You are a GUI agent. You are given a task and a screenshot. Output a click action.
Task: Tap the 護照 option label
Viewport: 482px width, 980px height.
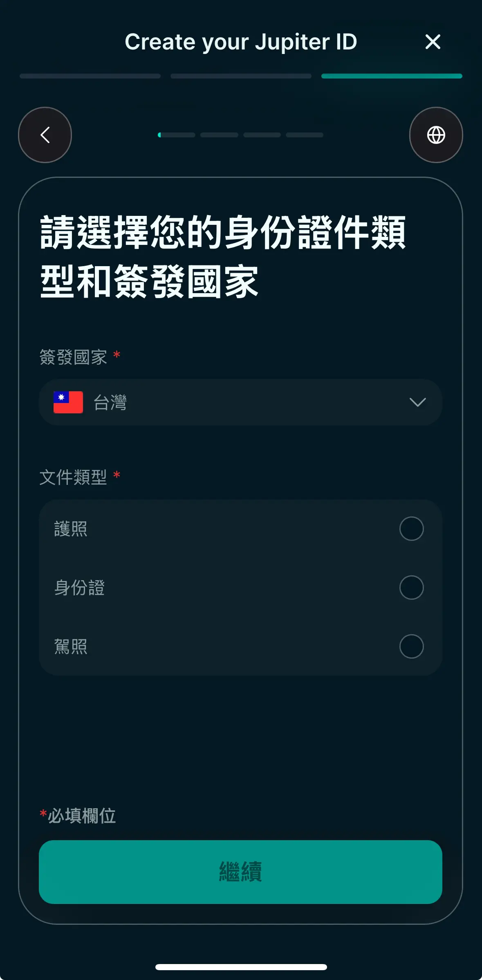(x=71, y=529)
